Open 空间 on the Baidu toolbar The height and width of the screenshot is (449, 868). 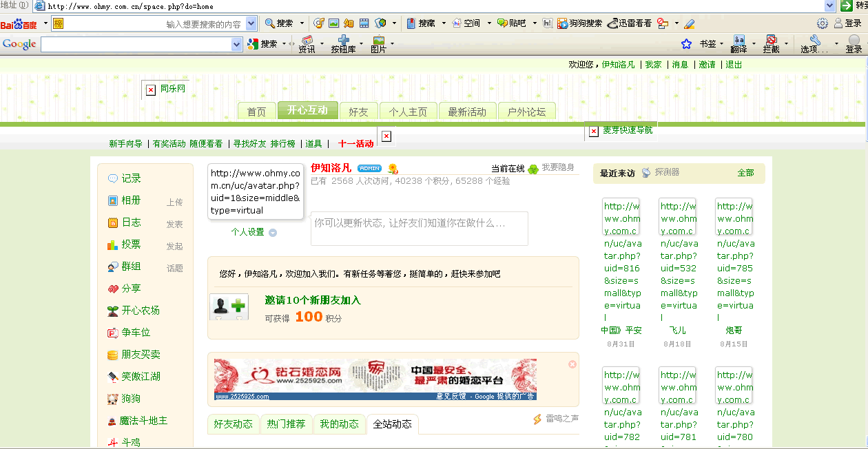click(466, 23)
